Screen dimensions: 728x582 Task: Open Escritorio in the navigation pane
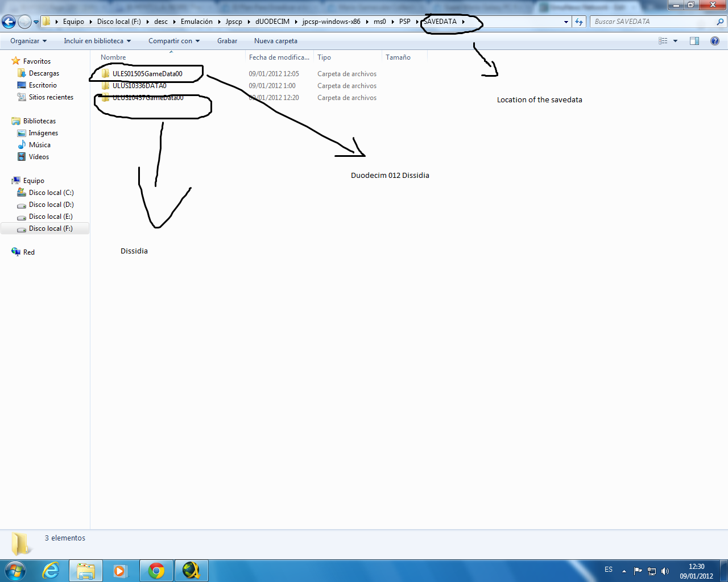pos(43,85)
